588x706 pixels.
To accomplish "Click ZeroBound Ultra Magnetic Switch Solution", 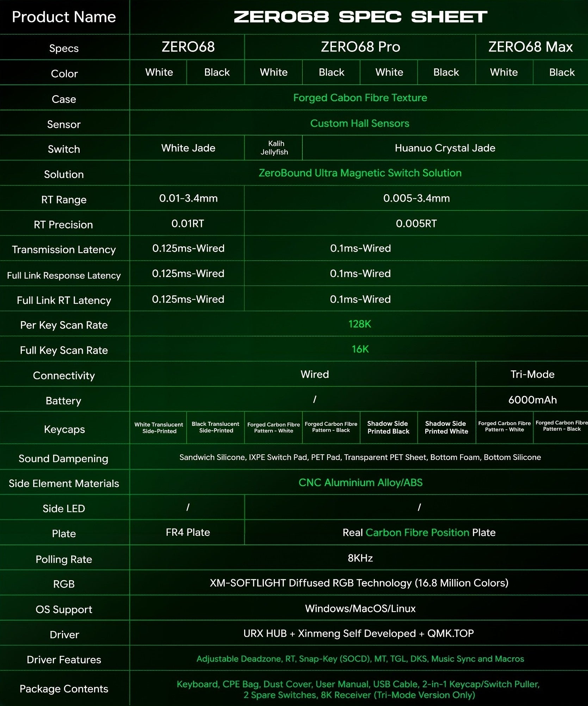I will pos(360,173).
